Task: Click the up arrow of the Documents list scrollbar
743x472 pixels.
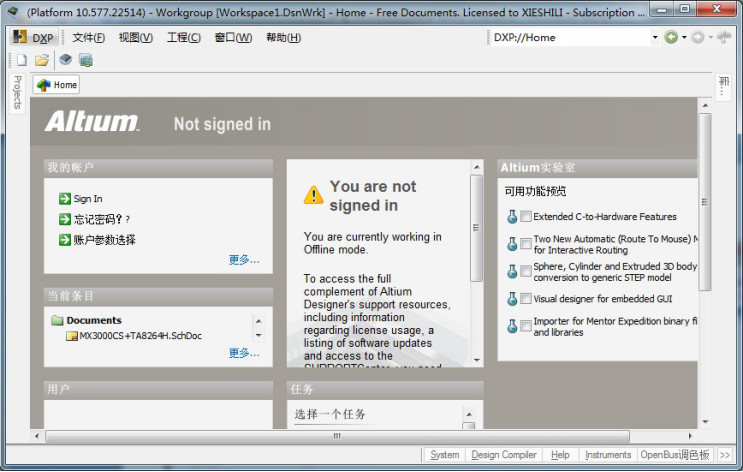Action: 259,321
